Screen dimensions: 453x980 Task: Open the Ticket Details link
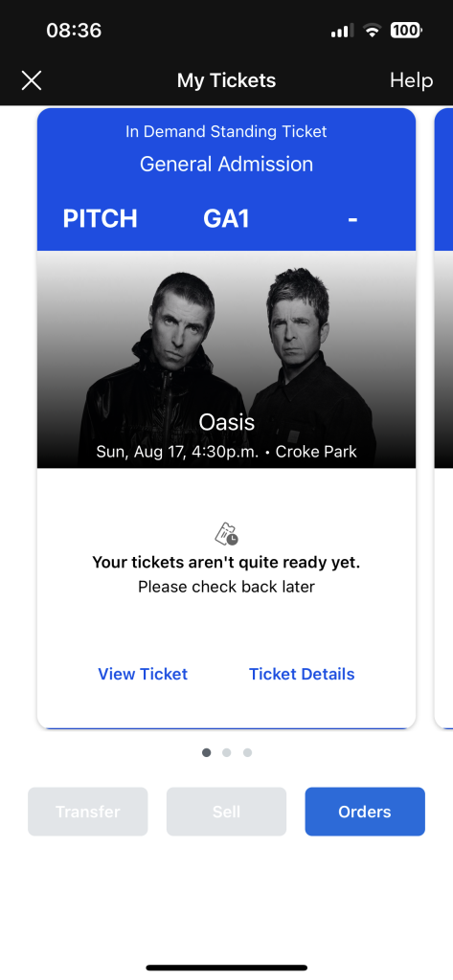tap(302, 674)
